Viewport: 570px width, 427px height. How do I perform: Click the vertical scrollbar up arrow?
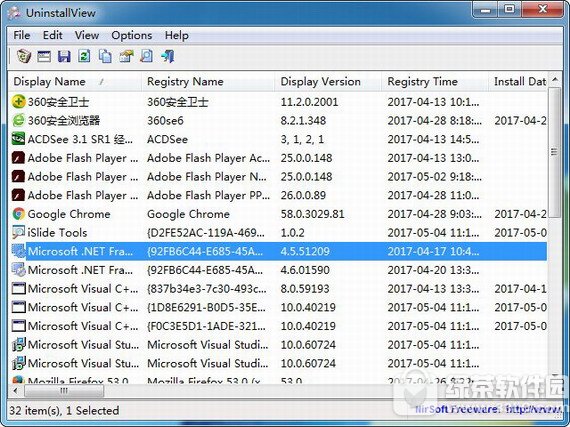click(x=555, y=79)
